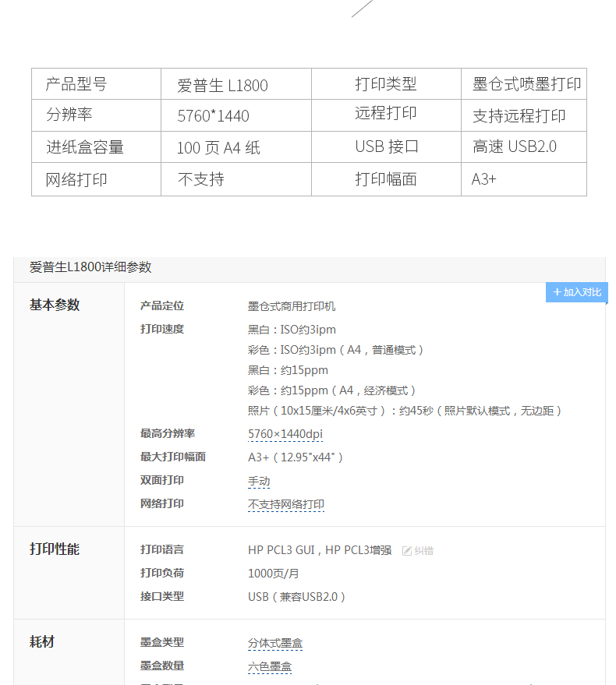This screenshot has width=616, height=685.
Task: Select the 100 页 A4 纸 cell
Action: pyautogui.click(x=236, y=147)
